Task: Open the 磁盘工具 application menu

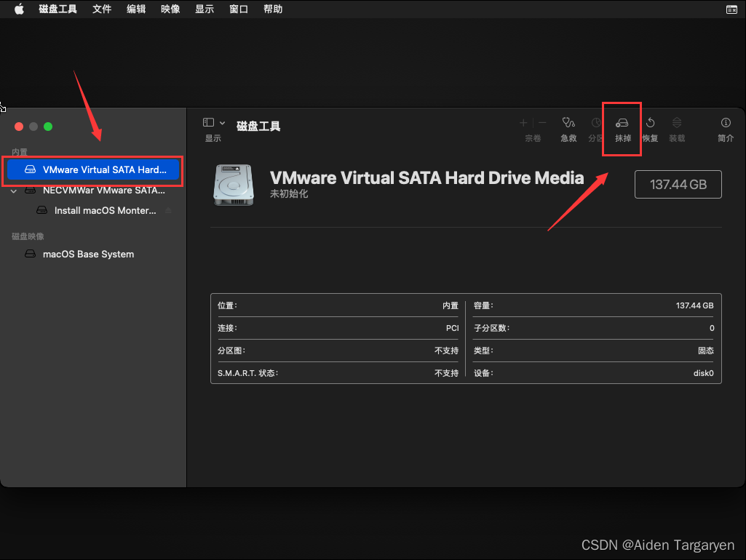Action: pos(57,9)
